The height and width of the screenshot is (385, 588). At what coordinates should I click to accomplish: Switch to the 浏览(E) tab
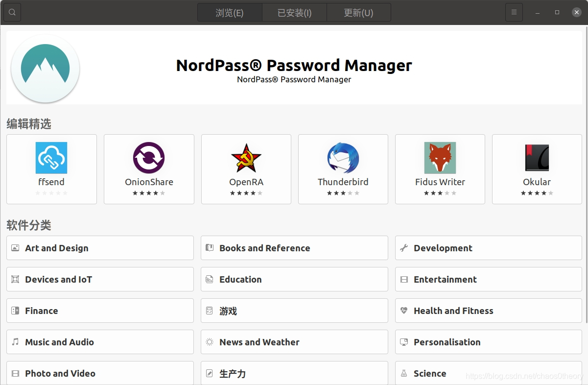tap(230, 12)
